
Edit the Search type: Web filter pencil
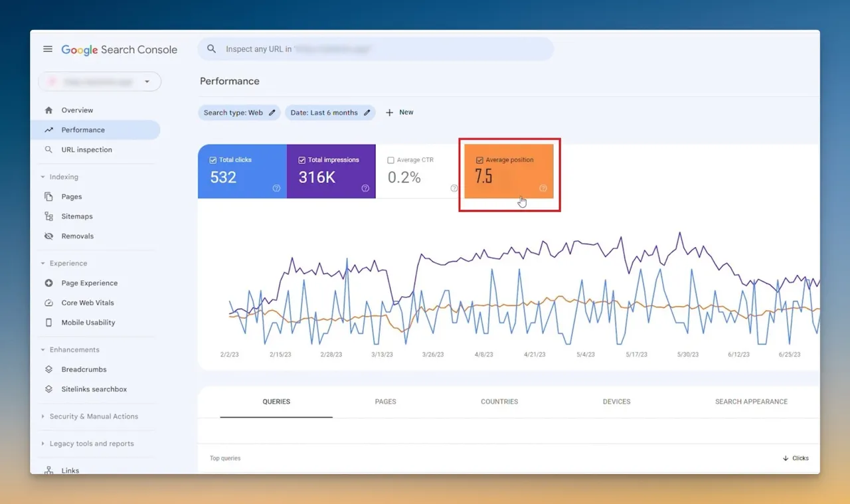272,113
